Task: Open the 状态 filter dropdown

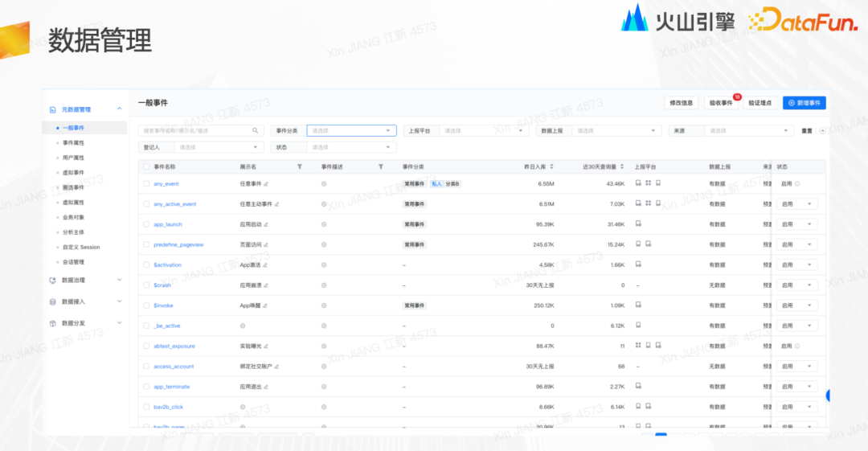Action: (x=351, y=147)
